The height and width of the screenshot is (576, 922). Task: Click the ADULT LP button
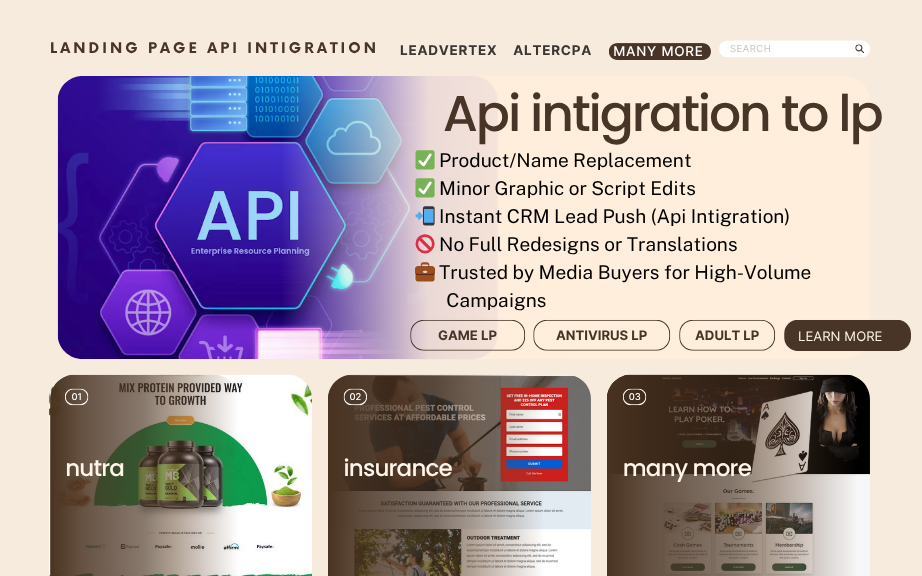tap(727, 335)
